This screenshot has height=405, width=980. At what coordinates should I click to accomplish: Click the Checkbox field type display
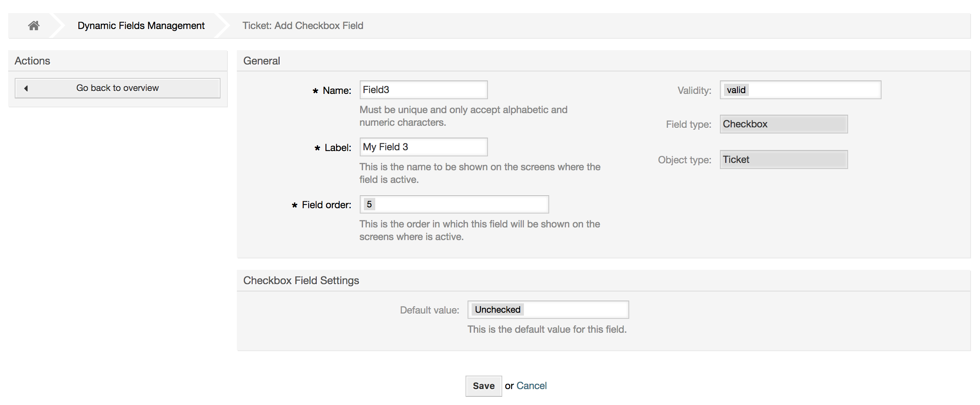(783, 124)
